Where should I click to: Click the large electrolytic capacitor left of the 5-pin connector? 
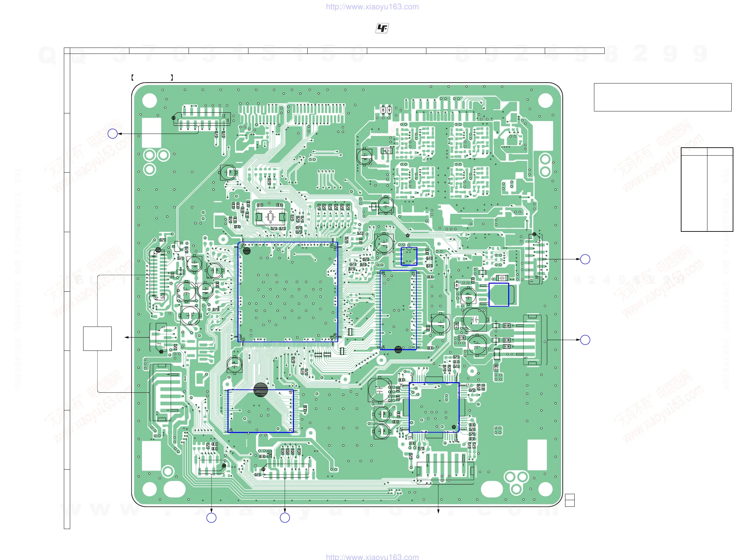click(x=475, y=320)
